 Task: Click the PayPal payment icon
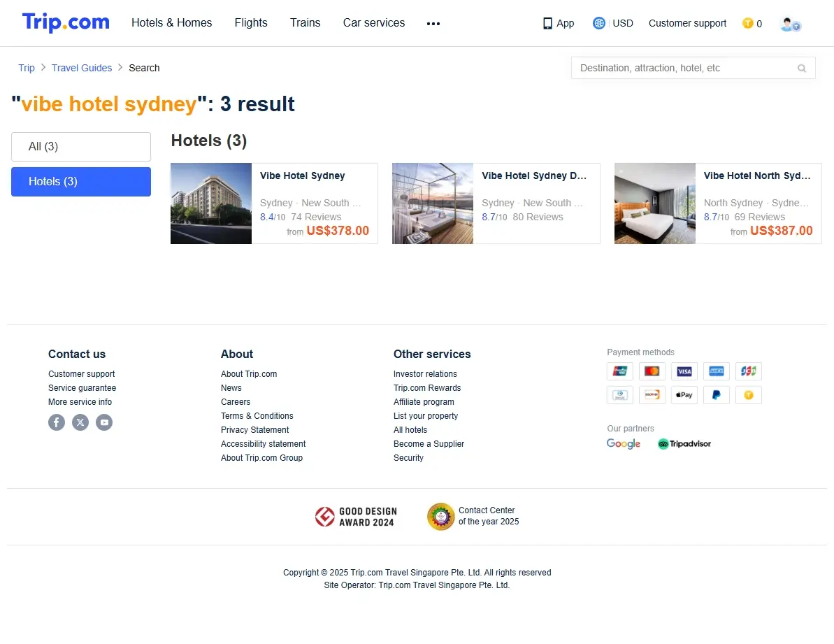point(717,395)
